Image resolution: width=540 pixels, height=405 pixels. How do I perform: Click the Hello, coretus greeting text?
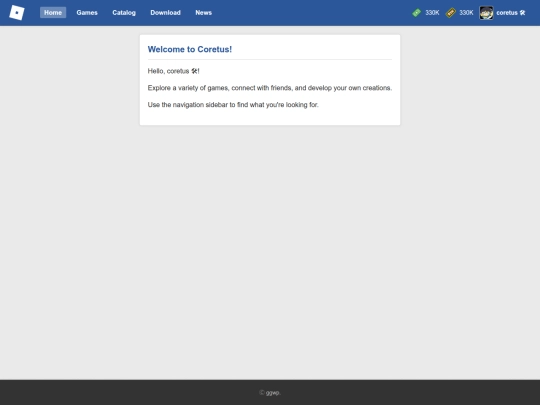point(174,71)
